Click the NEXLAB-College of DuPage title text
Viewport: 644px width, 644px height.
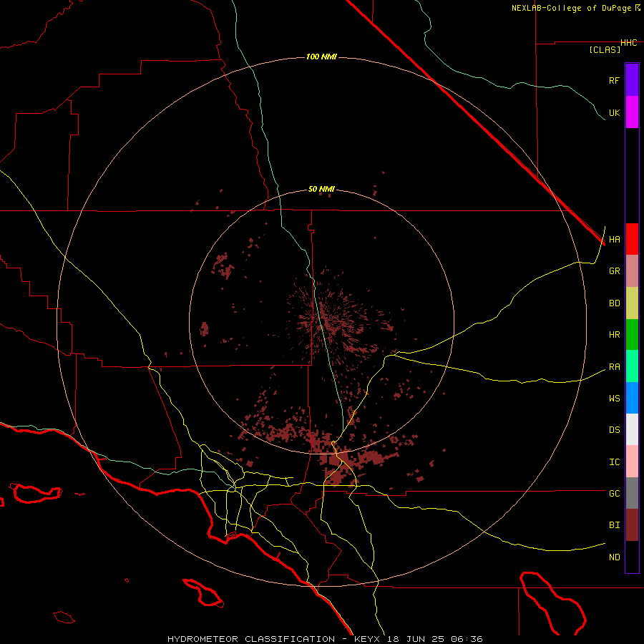(571, 8)
